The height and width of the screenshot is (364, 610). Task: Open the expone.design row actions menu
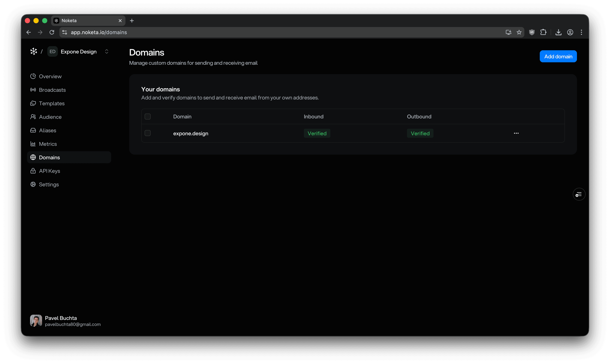[x=516, y=133]
